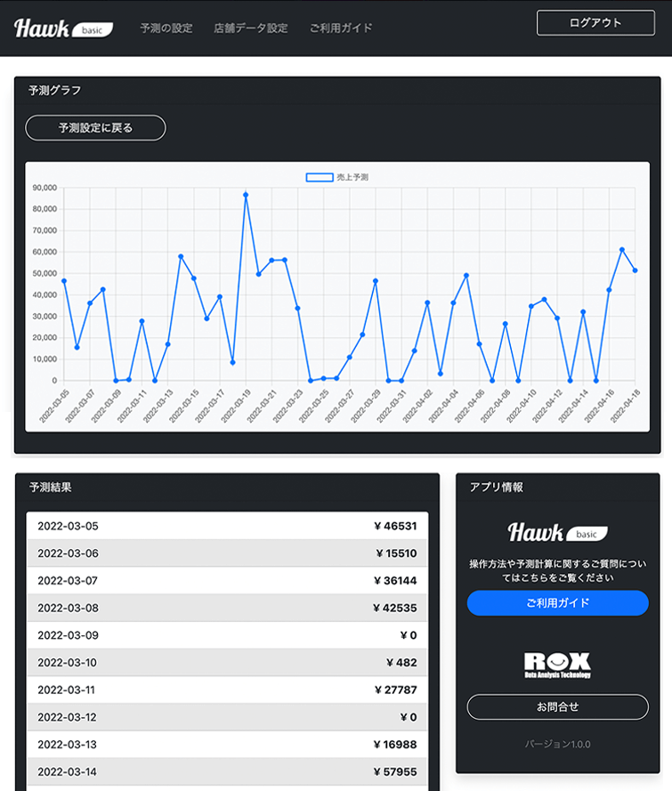Image resolution: width=672 pixels, height=791 pixels.
Task: Click the 2022-03-29 chart peak point
Action: (x=376, y=281)
